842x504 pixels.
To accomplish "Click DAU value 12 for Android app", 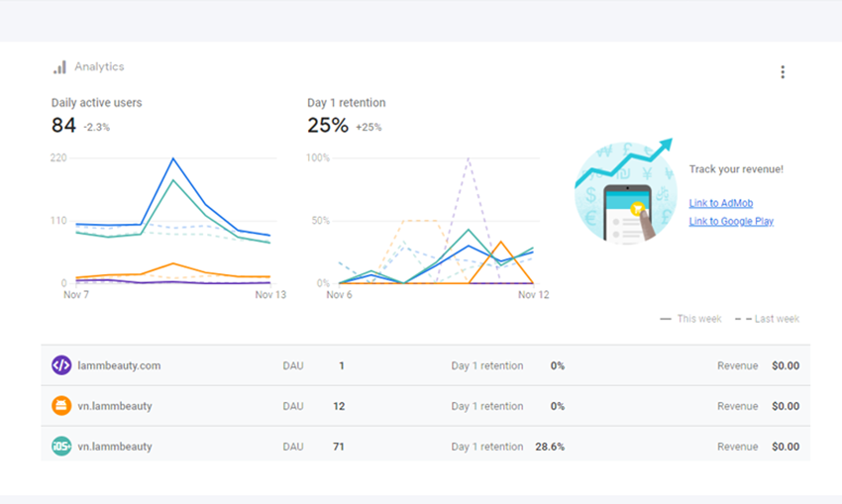I will pyautogui.click(x=339, y=406).
